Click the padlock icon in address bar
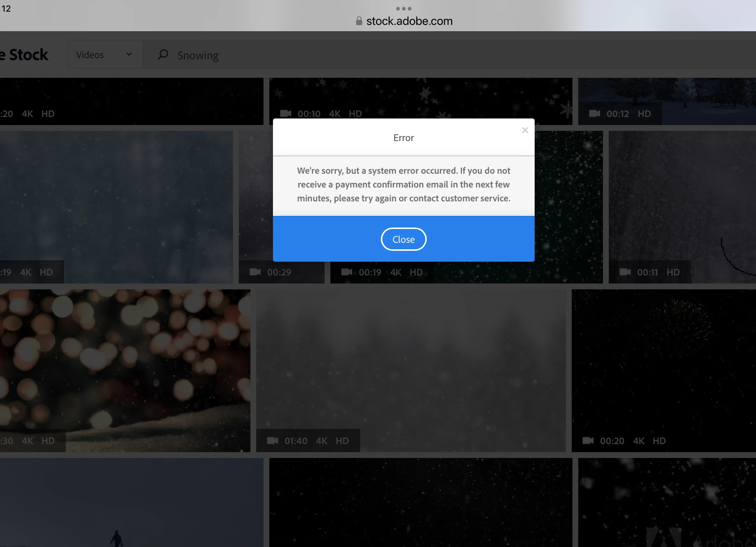This screenshot has height=547, width=756. 359,21
